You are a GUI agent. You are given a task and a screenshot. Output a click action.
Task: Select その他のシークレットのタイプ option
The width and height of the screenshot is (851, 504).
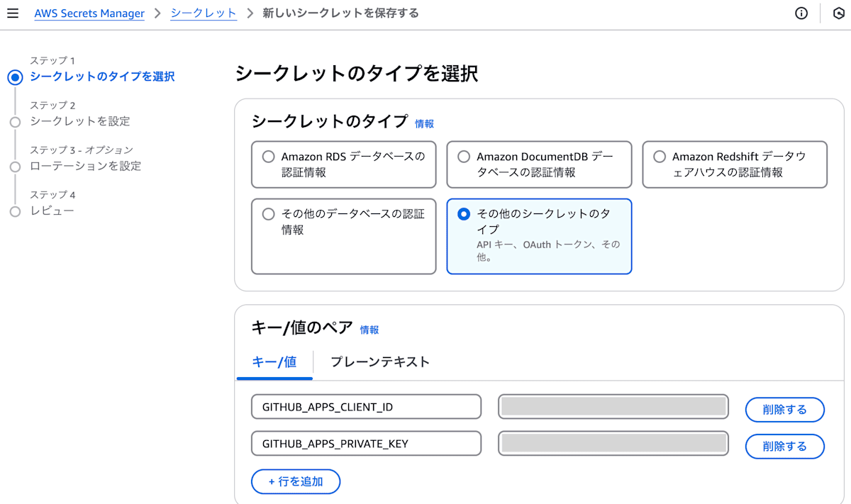click(x=539, y=236)
